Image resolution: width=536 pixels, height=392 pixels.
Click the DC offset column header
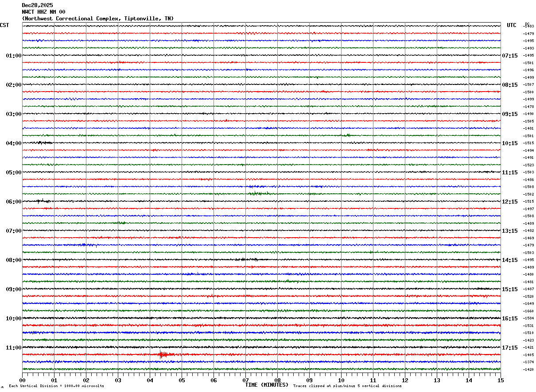[x=527, y=24]
